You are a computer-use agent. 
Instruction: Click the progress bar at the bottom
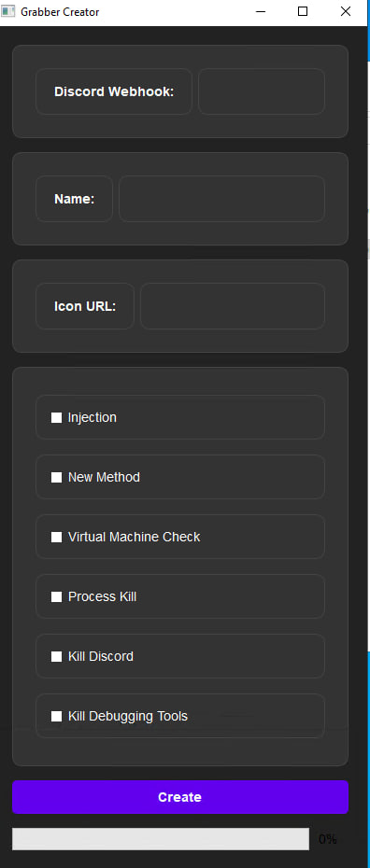pos(161,839)
